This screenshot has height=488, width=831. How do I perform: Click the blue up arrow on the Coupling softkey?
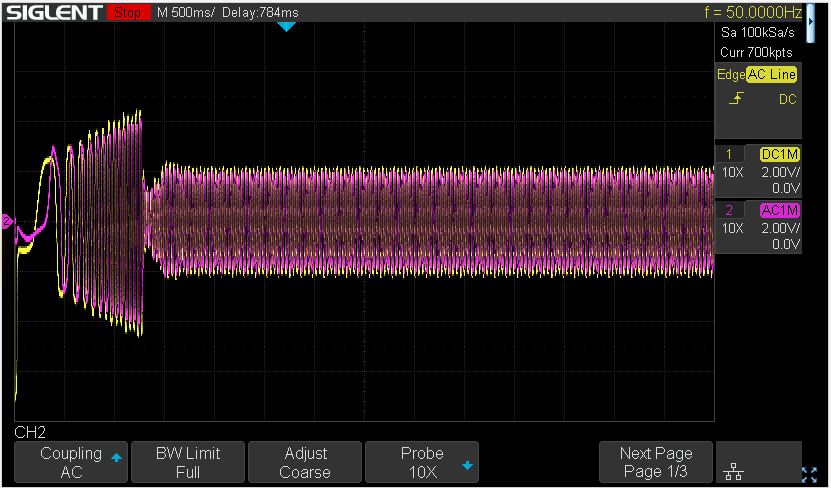[x=117, y=457]
